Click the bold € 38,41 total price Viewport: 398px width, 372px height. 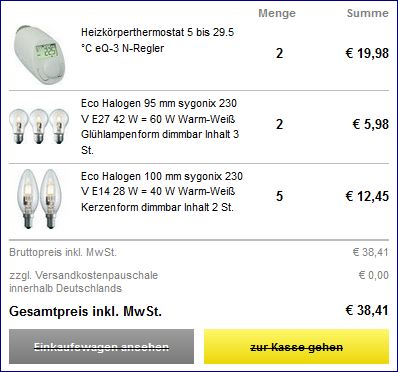pos(367,310)
